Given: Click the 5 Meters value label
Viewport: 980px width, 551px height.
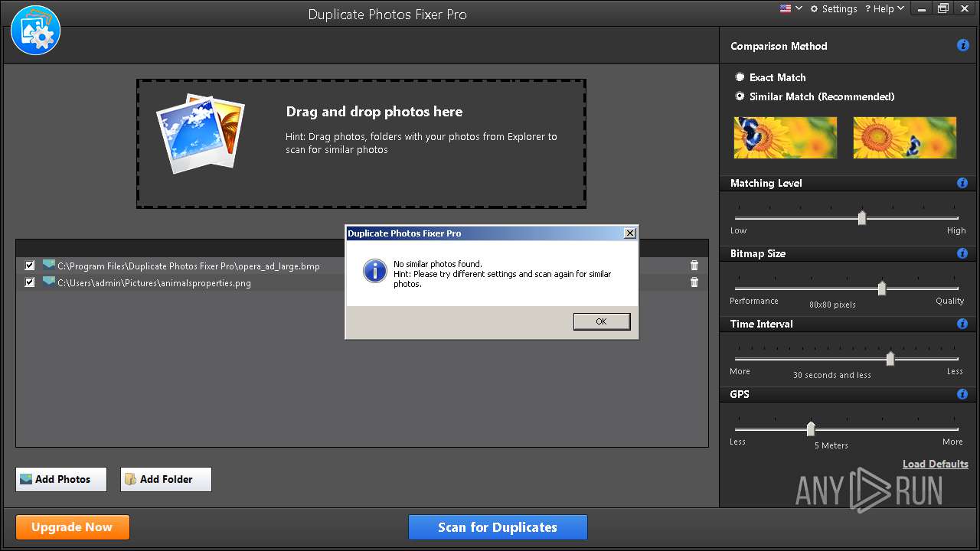Looking at the screenshot, I should [x=831, y=445].
